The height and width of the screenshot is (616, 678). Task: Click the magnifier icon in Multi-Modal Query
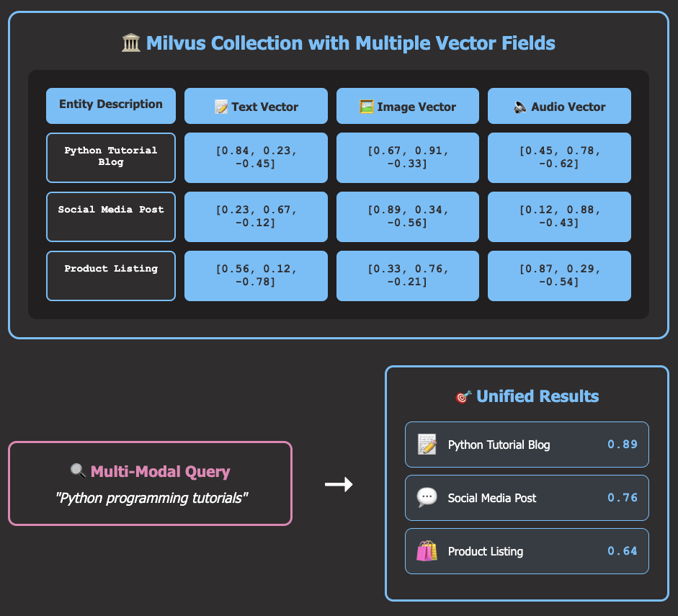(78, 472)
